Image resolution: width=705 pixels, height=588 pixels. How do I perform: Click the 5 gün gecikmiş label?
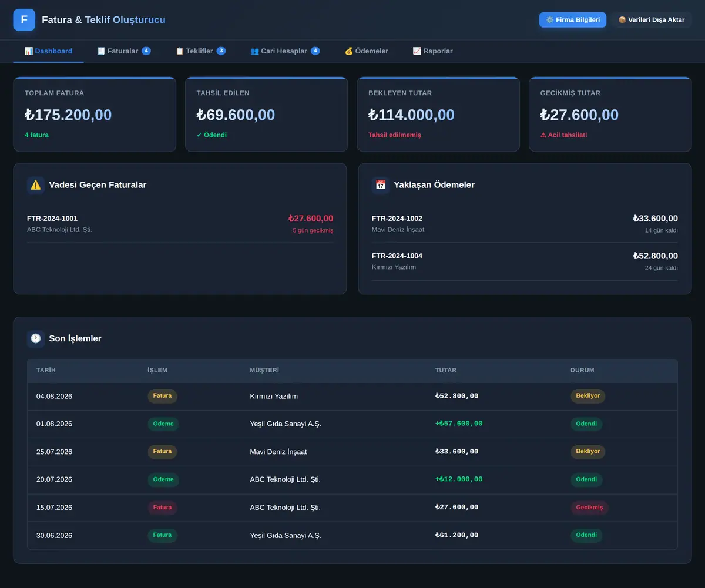[313, 230]
